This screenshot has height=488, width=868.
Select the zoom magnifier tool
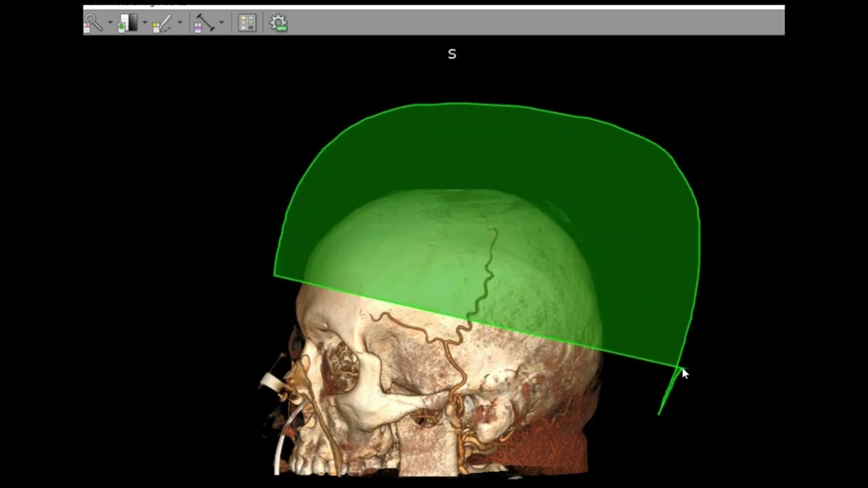click(93, 23)
